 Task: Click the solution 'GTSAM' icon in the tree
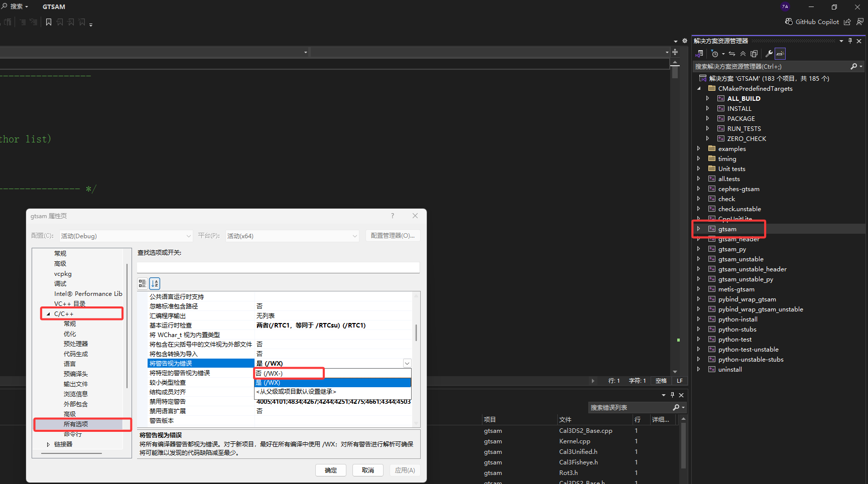click(x=703, y=78)
